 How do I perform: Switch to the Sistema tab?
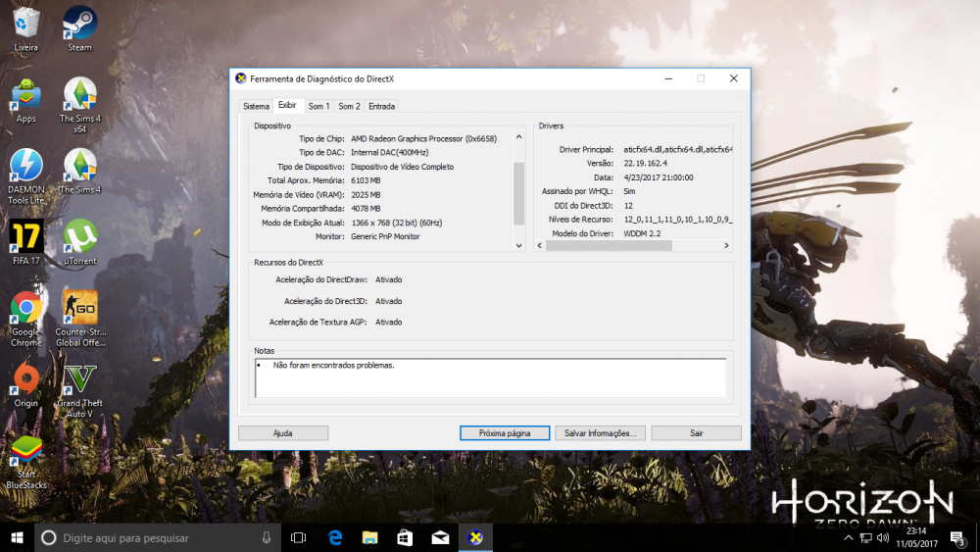tap(256, 106)
